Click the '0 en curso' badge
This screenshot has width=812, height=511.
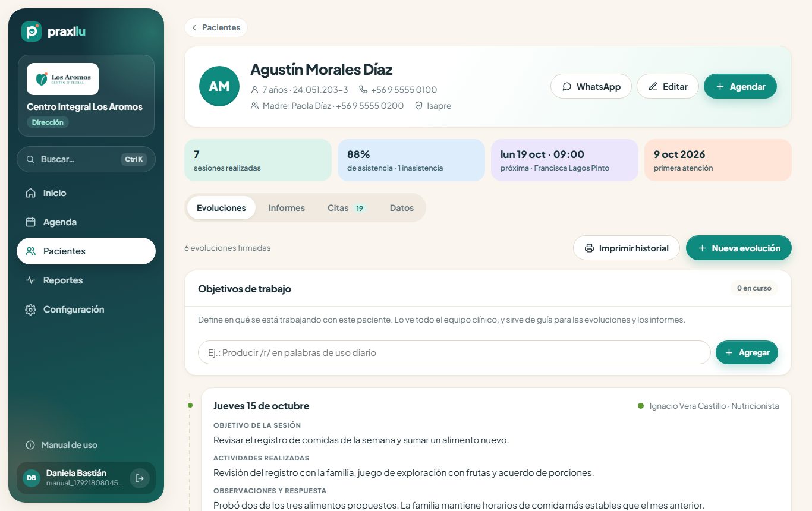coord(754,288)
